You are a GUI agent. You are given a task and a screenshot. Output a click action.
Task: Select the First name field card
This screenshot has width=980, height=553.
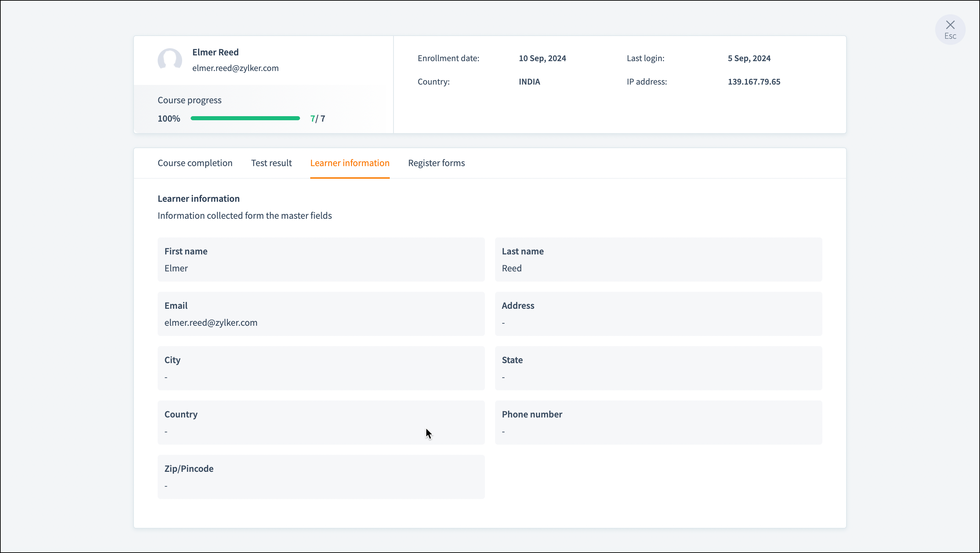click(321, 260)
